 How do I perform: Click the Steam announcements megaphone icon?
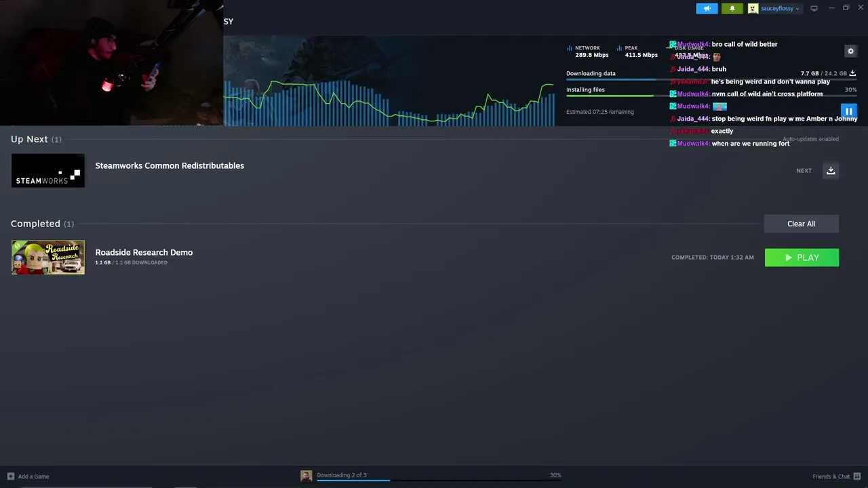(x=707, y=9)
